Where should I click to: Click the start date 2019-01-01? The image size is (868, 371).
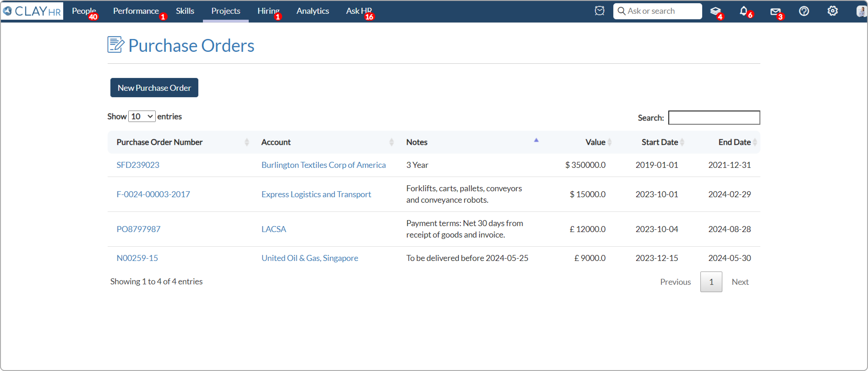(x=657, y=165)
